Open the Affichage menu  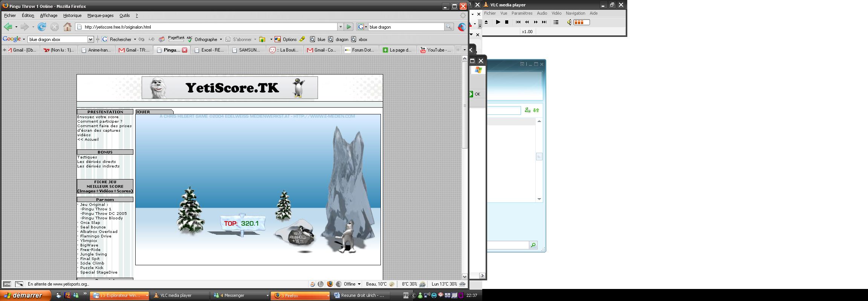(49, 15)
